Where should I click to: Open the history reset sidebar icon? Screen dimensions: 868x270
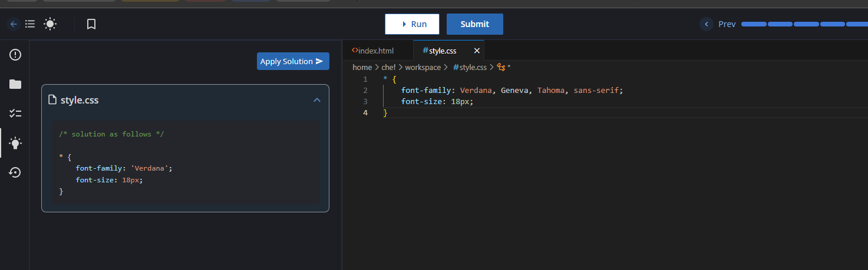coord(15,172)
